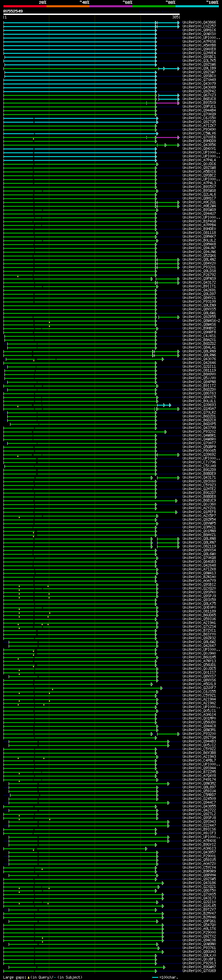Open hit UniRef100_Q8H1C6

coord(199,30)
